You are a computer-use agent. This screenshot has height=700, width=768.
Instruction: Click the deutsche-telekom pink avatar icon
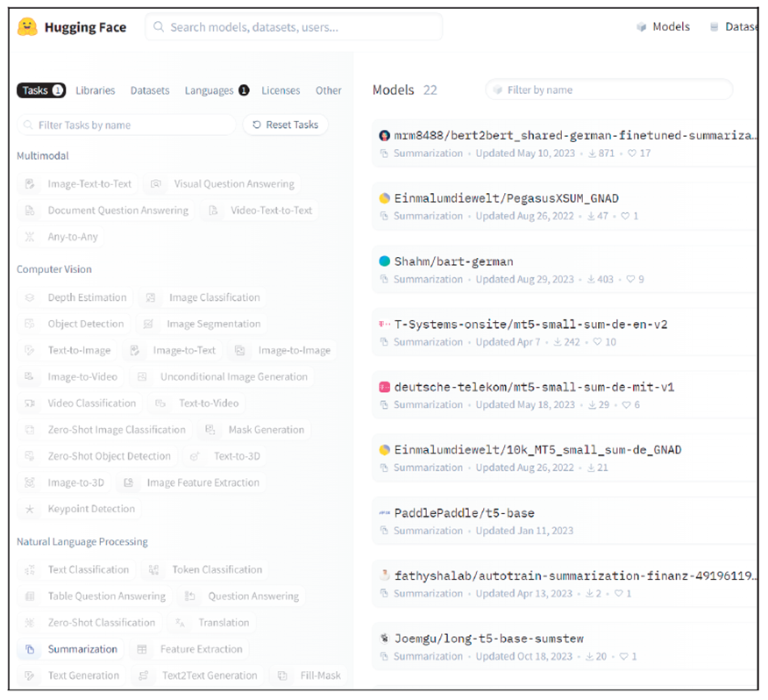point(385,387)
